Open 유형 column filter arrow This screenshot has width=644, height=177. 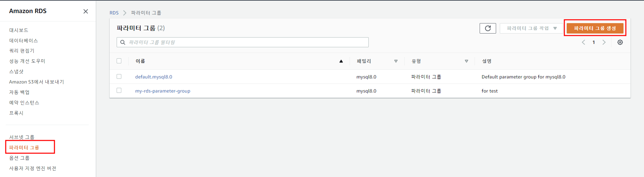(x=467, y=61)
